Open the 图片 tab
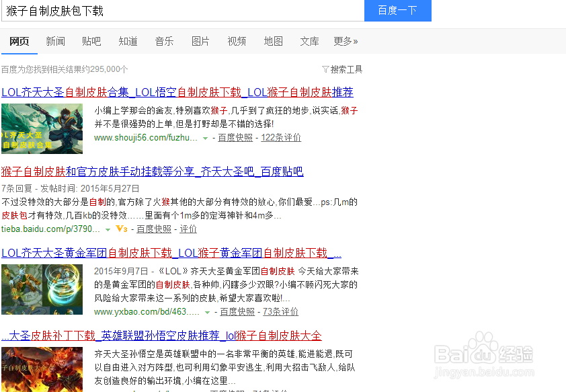Viewport: 566px width, 392px height. coord(200,42)
